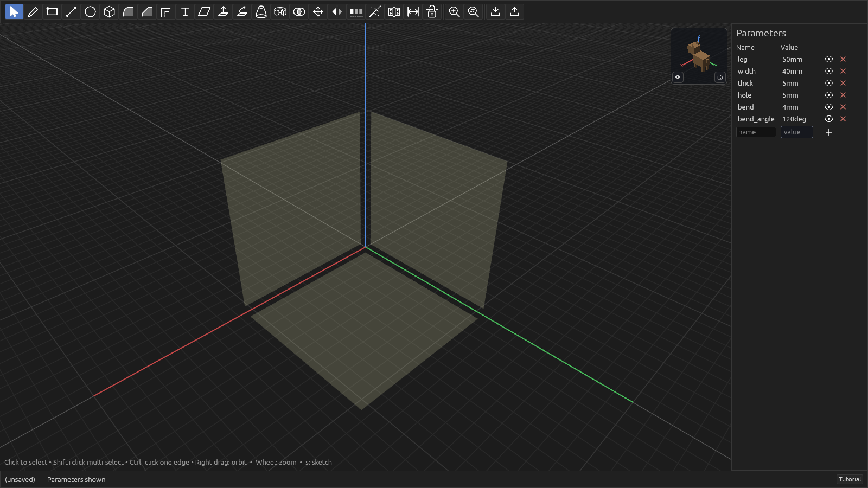Reset view with the home icon
This screenshot has width=868, height=488.
click(720, 77)
